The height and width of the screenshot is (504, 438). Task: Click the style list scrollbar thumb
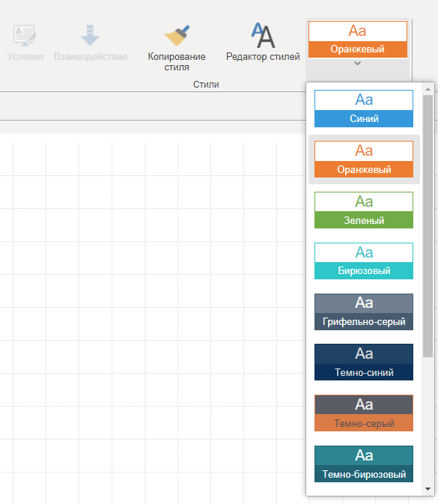428,226
